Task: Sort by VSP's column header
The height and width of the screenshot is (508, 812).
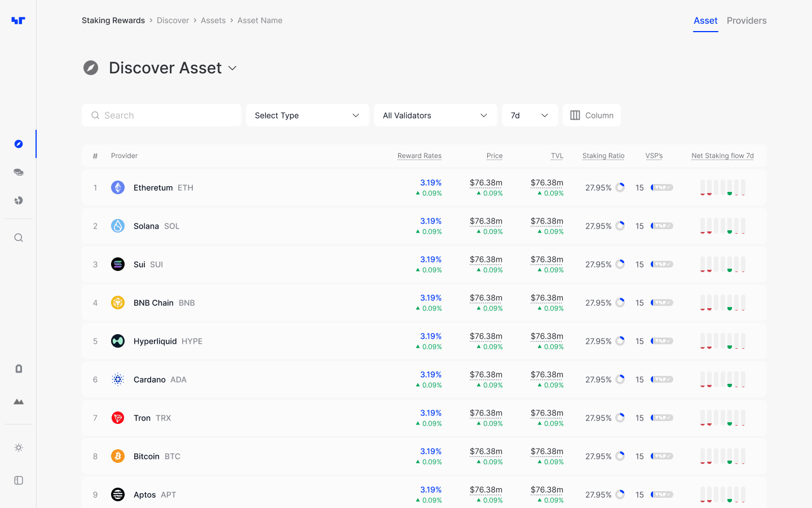Action: click(654, 156)
